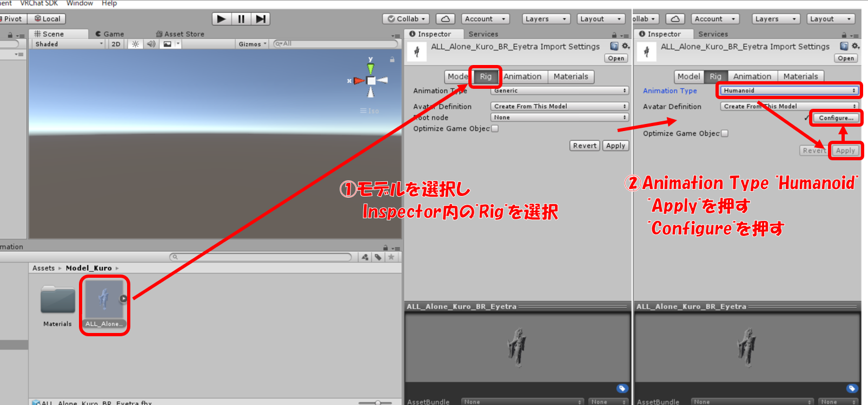Open the Animation Type Generic dropdown
The width and height of the screenshot is (868, 405).
point(559,91)
